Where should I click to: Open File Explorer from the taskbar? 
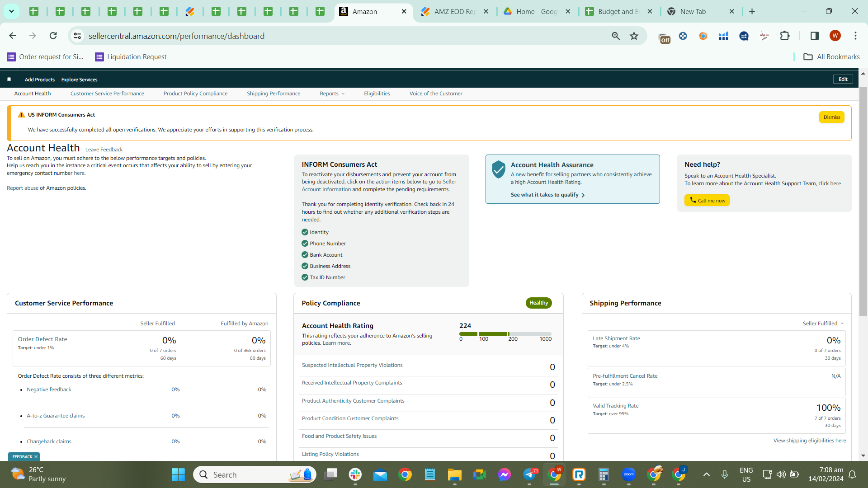coord(454,474)
